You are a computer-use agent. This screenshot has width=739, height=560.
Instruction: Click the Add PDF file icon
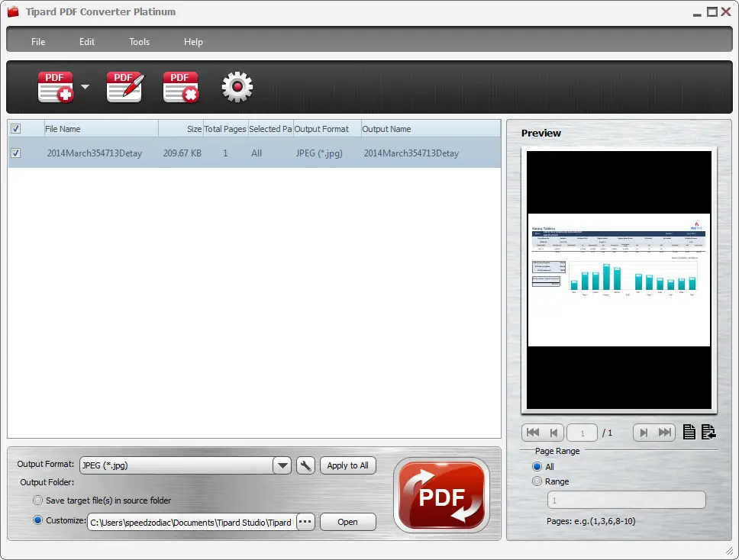(x=56, y=87)
